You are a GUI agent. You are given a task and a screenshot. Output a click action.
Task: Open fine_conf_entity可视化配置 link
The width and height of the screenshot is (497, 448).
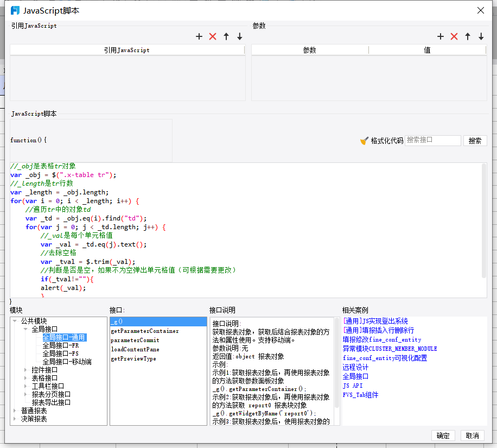(x=385, y=358)
